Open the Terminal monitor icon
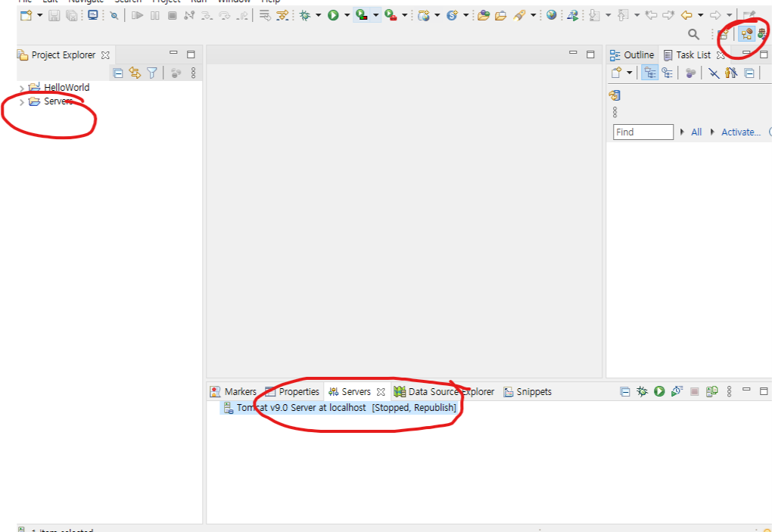 pos(92,15)
